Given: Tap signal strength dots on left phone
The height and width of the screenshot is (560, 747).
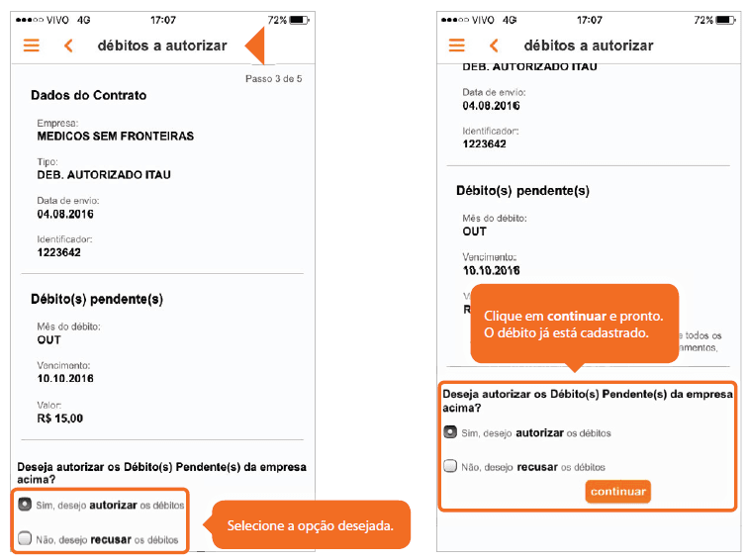Looking at the screenshot, I should point(29,20).
